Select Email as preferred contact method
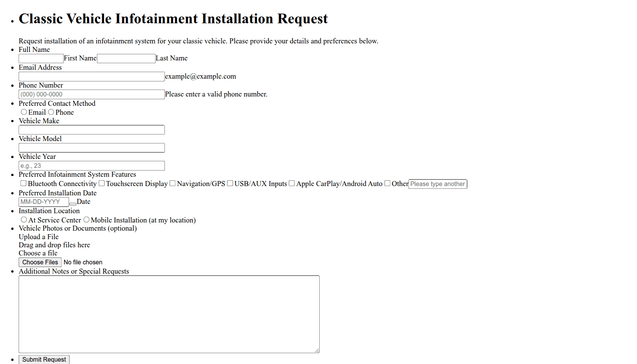This screenshot has height=364, width=637. coord(24,112)
